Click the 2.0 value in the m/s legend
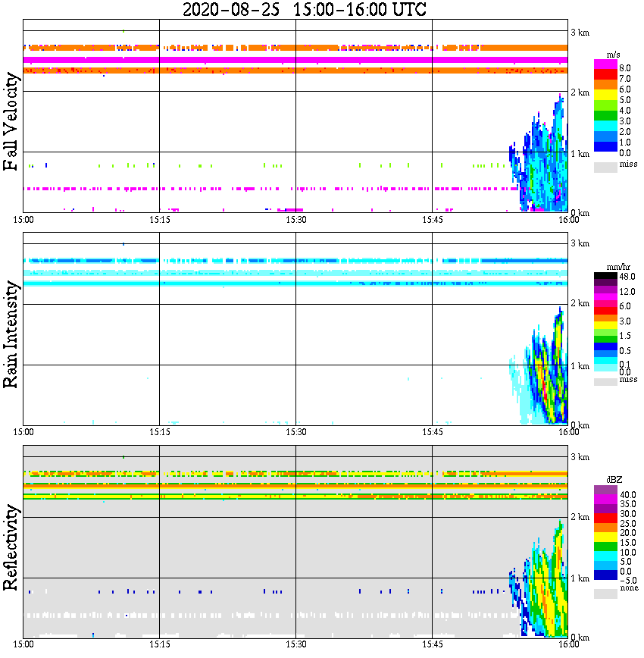 pos(625,132)
